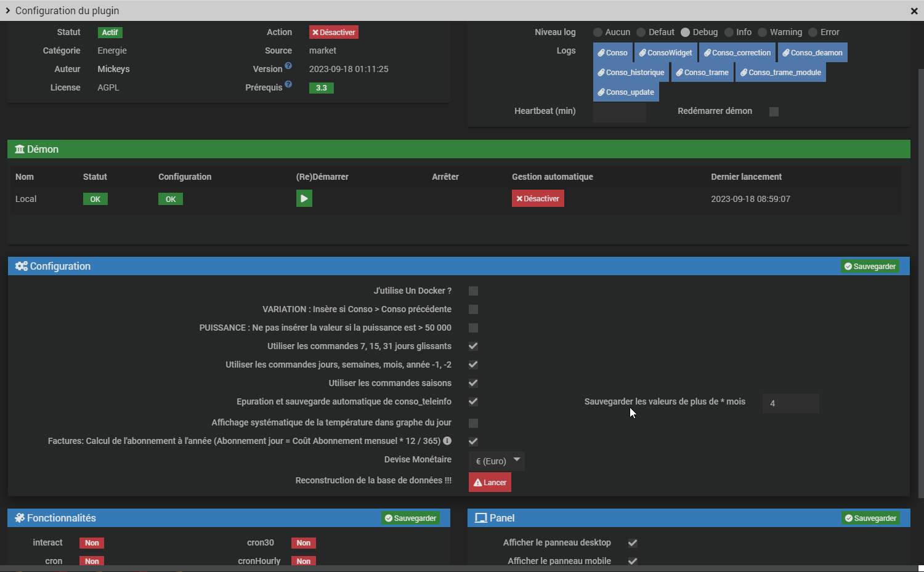Uncheck Afficher le panneau desktop
924x572 pixels.
click(x=632, y=543)
